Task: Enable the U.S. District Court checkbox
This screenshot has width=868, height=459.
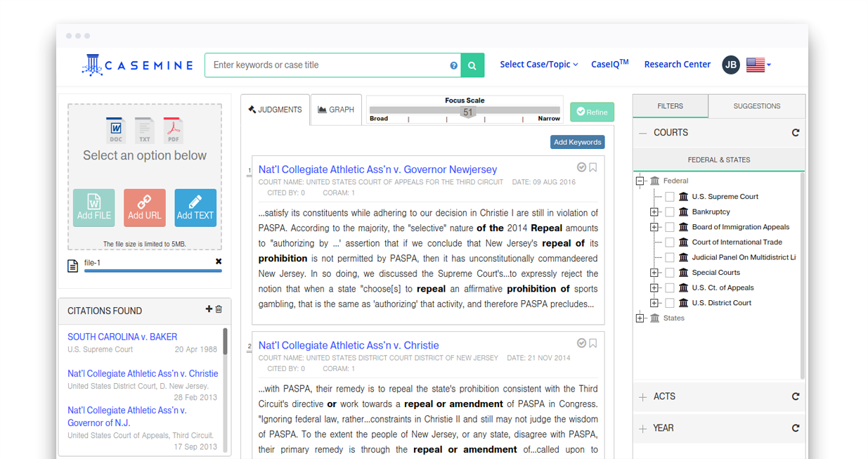Action: pos(670,303)
